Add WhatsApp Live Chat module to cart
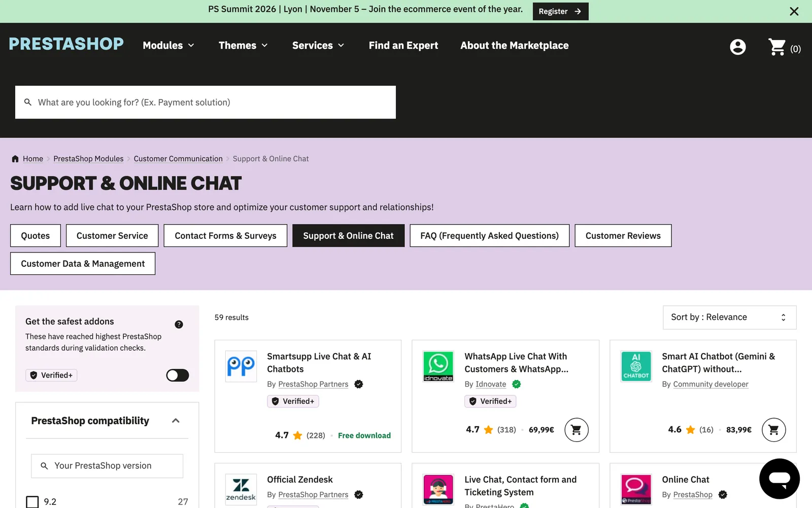812x508 pixels. click(x=576, y=430)
